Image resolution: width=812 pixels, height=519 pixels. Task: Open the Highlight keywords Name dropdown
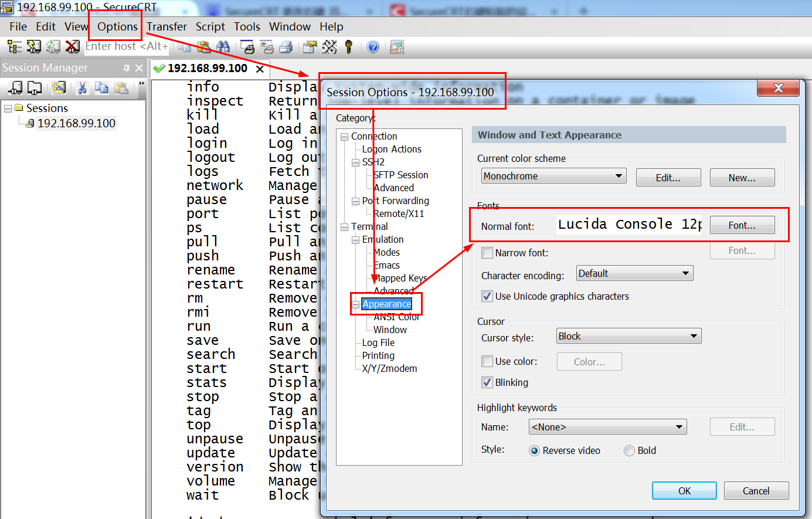coord(608,427)
